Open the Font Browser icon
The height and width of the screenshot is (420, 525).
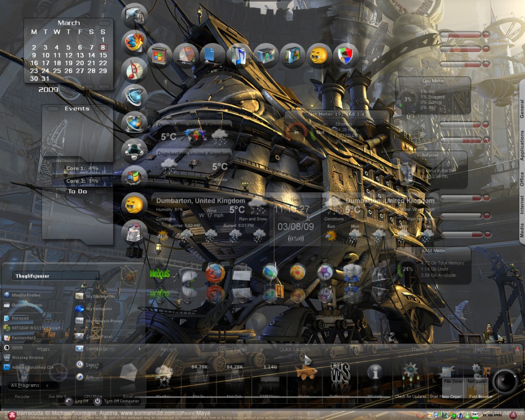point(481,372)
